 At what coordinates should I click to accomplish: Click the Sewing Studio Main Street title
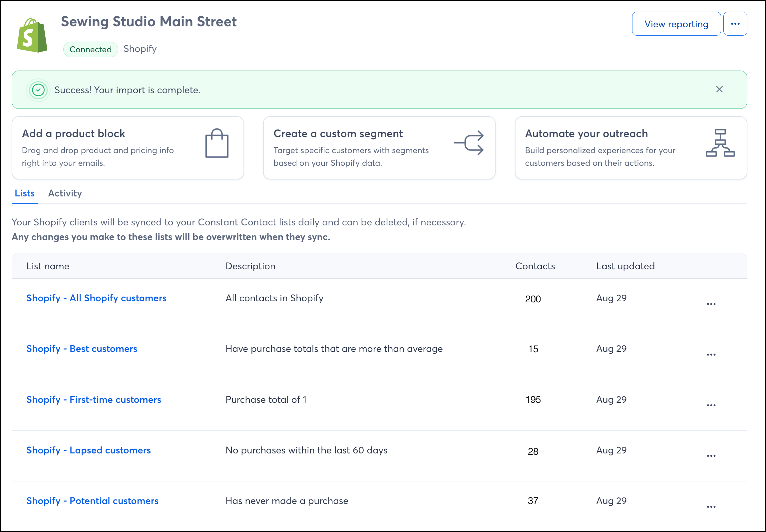coord(149,22)
